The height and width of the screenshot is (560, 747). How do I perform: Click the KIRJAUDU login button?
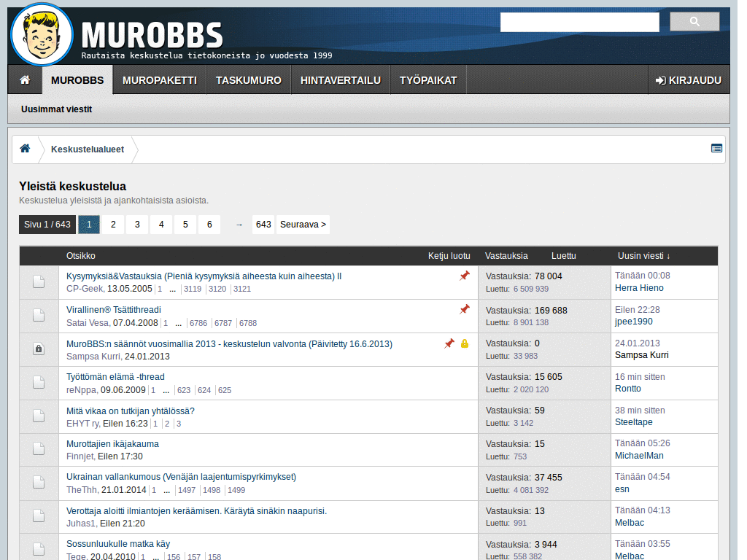pyautogui.click(x=688, y=80)
